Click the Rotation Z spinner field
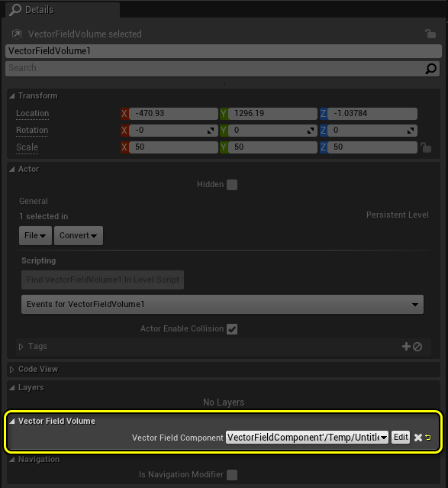 pyautogui.click(x=372, y=131)
